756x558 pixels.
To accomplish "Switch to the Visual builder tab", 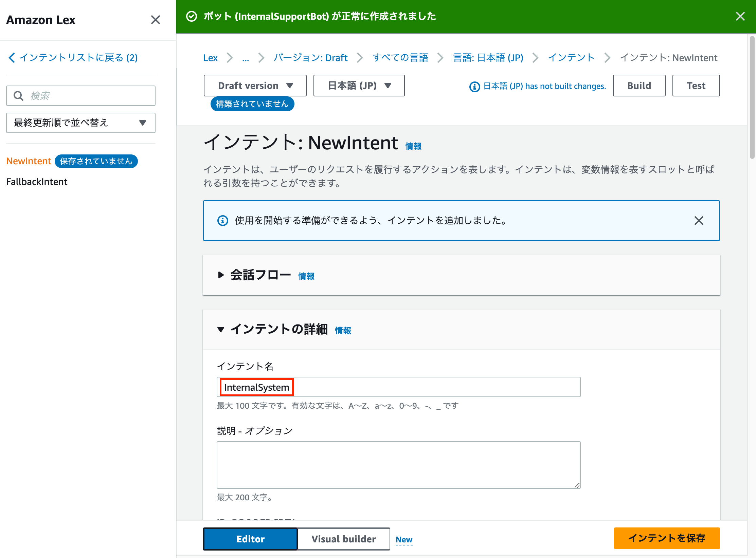I will coord(343,539).
